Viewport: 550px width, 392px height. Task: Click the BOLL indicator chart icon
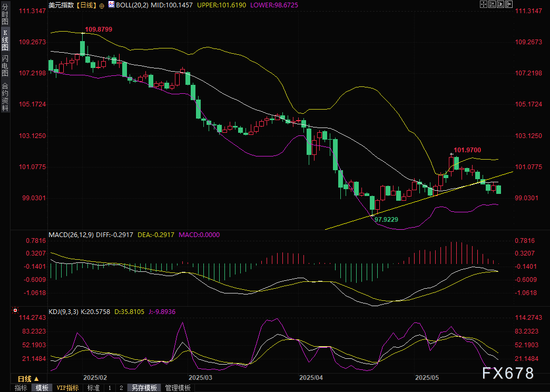click(x=111, y=4)
